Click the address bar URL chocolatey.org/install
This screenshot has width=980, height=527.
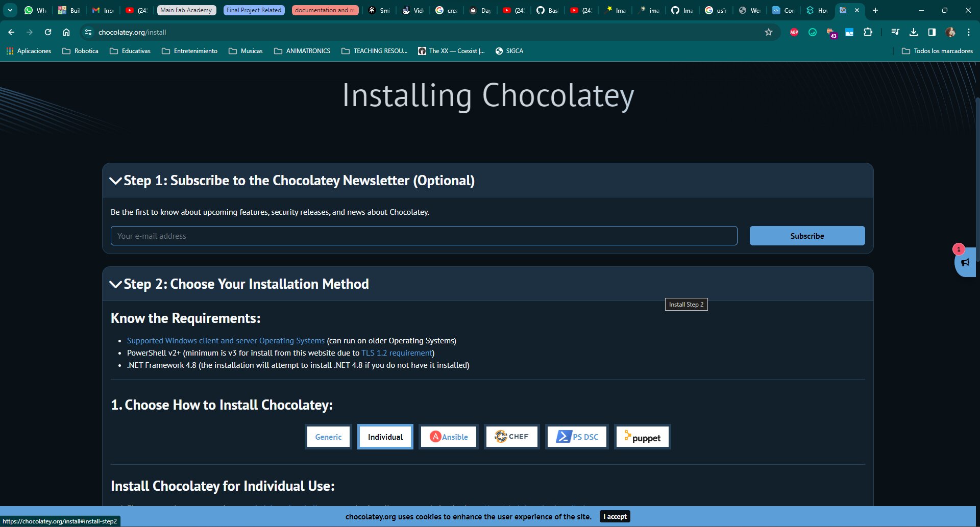[x=132, y=32]
